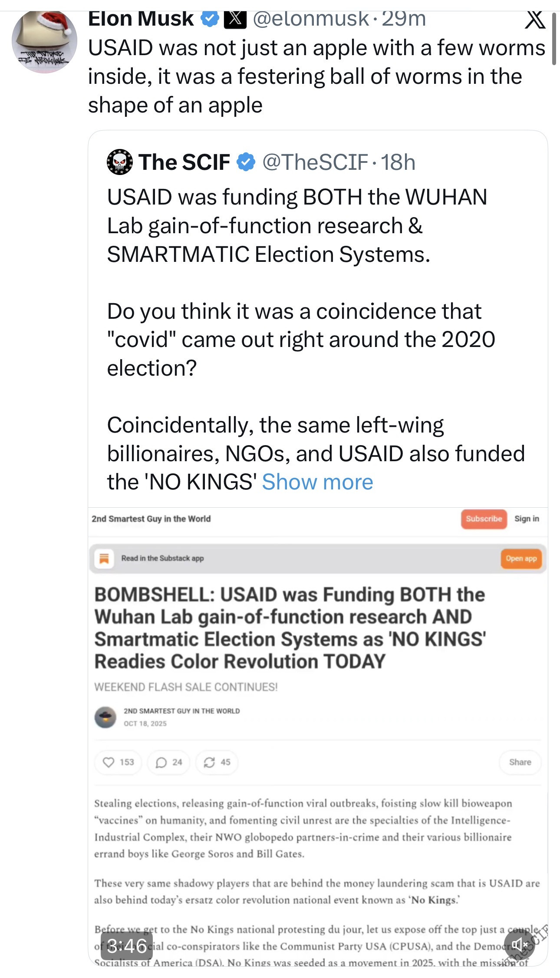Open the @TheSCIF handle link
Screen dimensions: 560x978
(x=315, y=162)
